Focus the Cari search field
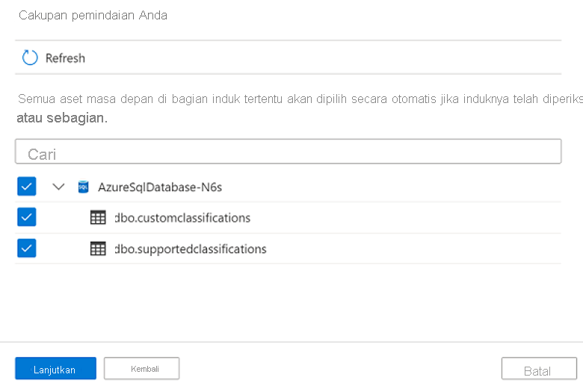583x392 pixels. pyautogui.click(x=289, y=152)
